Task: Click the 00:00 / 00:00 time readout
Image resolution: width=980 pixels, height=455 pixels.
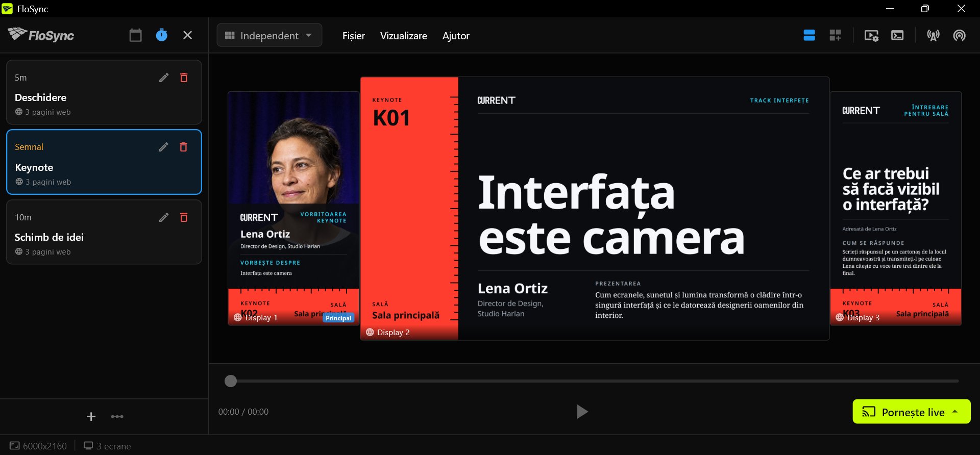Action: 243,412
